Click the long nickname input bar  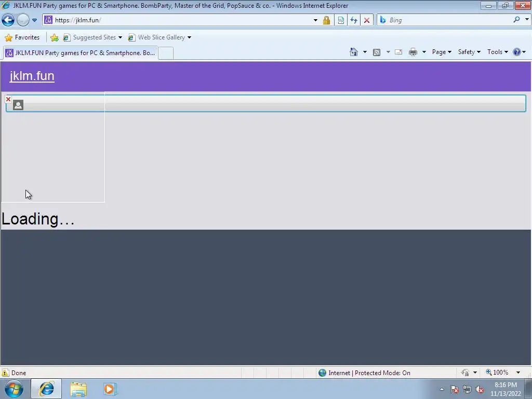(266, 103)
